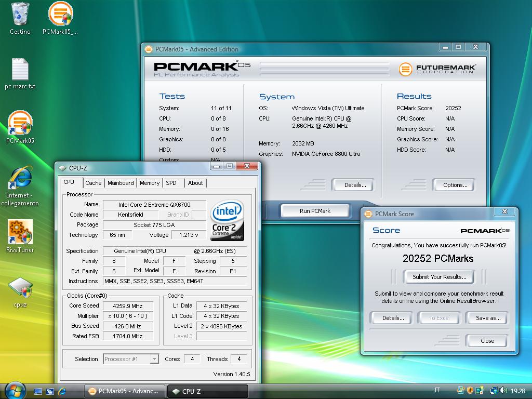532x399 pixels.
Task: Click the Threads count field
Action: click(x=239, y=358)
